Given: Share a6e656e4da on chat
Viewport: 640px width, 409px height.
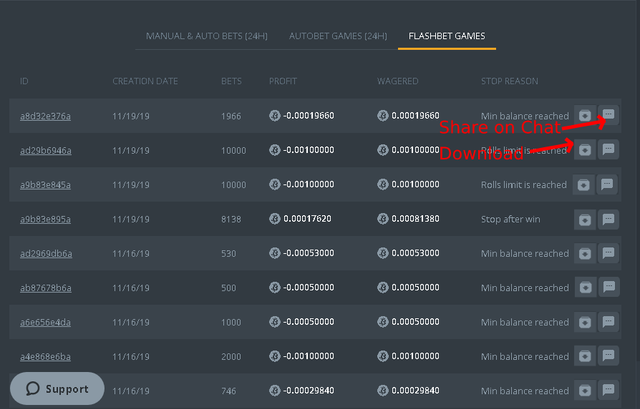Looking at the screenshot, I should (608, 322).
